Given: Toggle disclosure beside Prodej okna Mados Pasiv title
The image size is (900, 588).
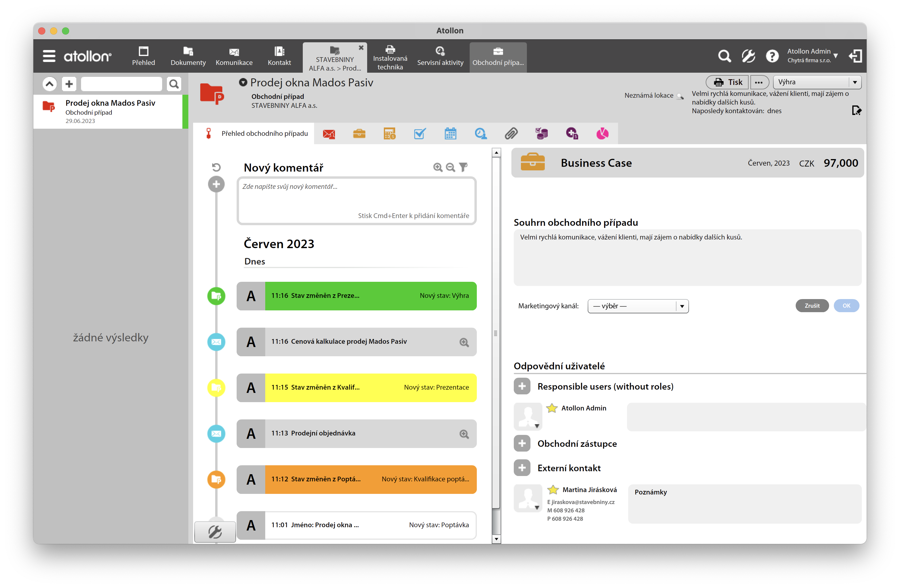Looking at the screenshot, I should tap(243, 82).
